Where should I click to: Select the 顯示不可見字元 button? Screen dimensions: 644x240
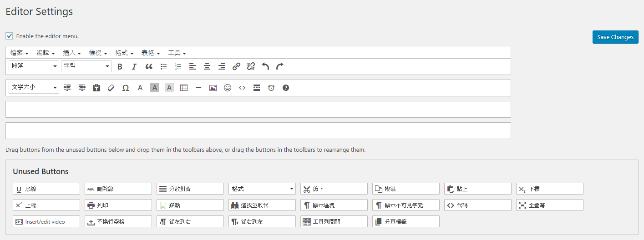(x=406, y=205)
